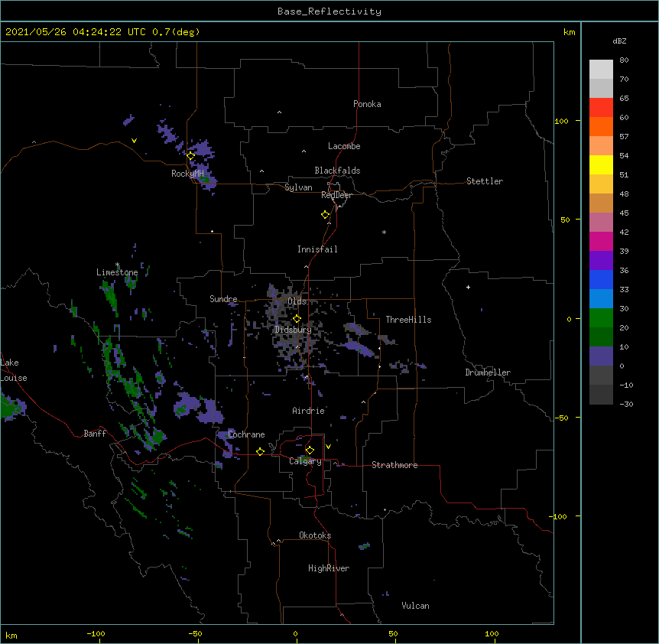The image size is (659, 644).
Task: Click the -100 tick on the bottom axis
Action: [x=96, y=633]
